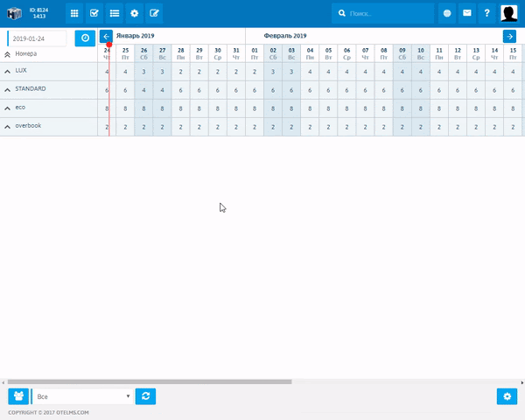
Task: Click the refresh button beside filter
Action: pyautogui.click(x=147, y=396)
